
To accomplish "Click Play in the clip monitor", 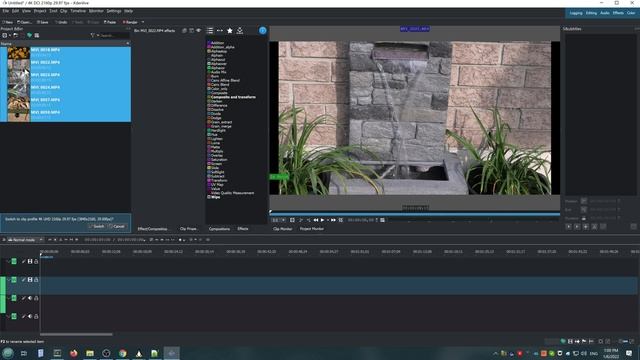I will [322, 220].
